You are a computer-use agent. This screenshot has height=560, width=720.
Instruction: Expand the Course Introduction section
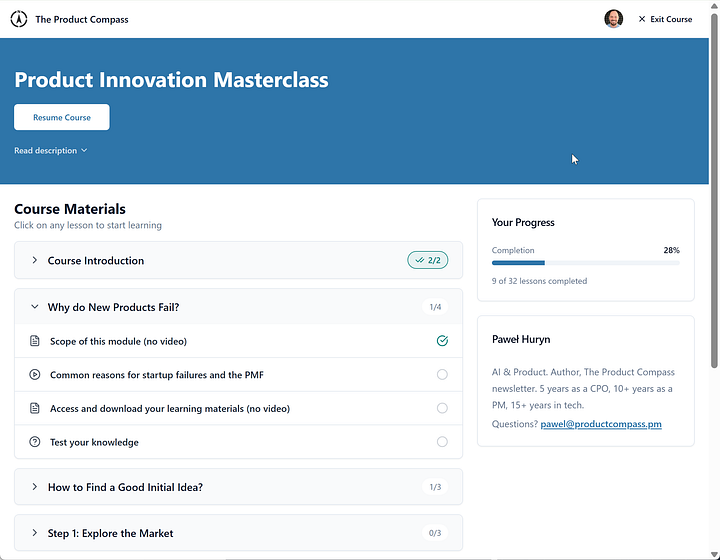tap(238, 260)
